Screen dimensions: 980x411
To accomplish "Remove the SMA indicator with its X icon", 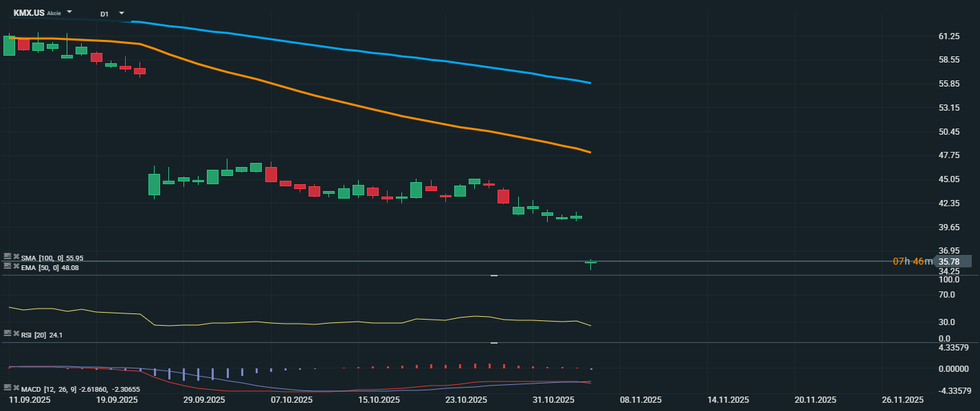I will 16,256.
